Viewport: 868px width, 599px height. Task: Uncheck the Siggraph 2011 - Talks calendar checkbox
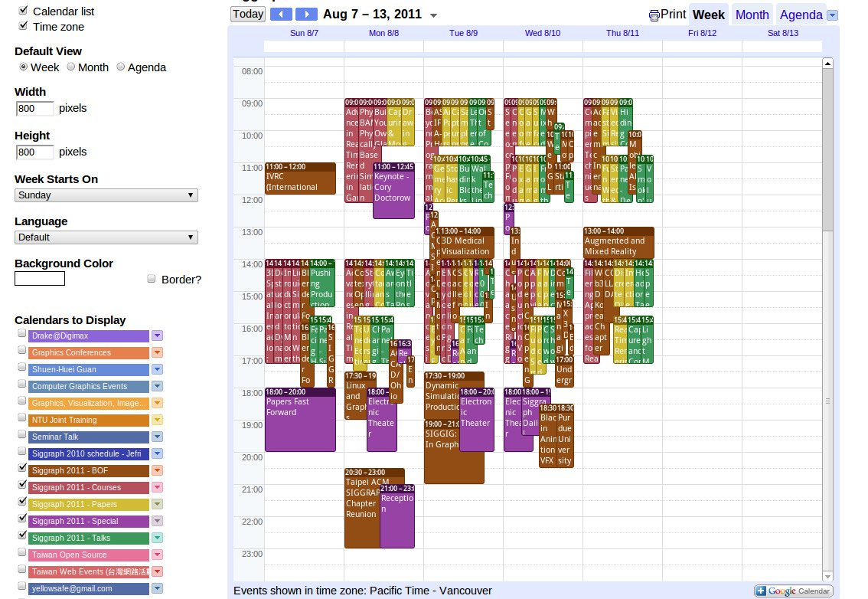21,535
